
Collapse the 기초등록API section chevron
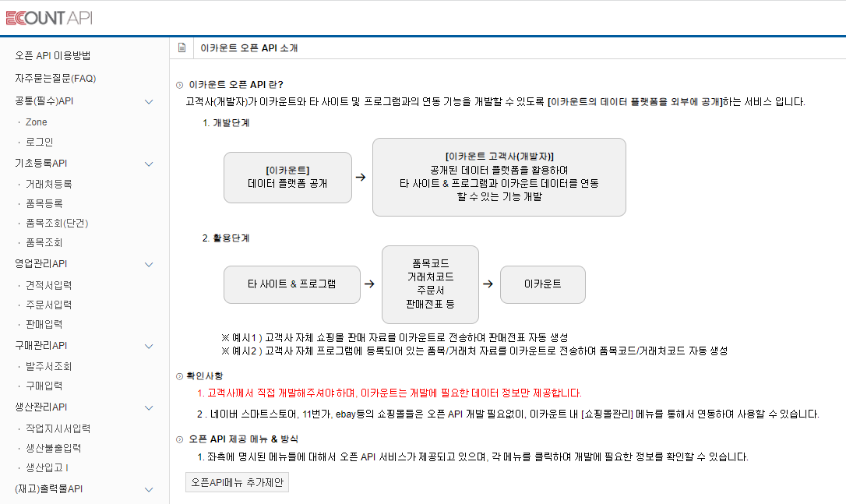(149, 164)
